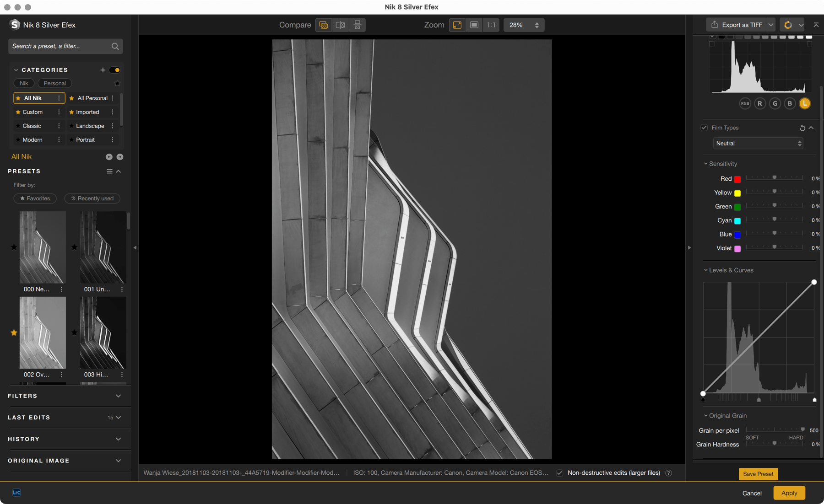Open options for 001 preset

point(122,289)
